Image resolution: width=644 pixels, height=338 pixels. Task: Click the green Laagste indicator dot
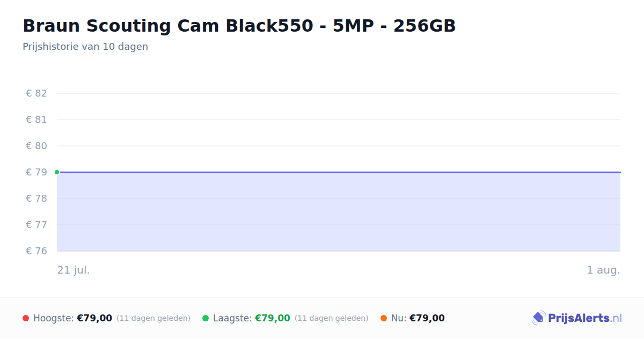[x=206, y=318]
